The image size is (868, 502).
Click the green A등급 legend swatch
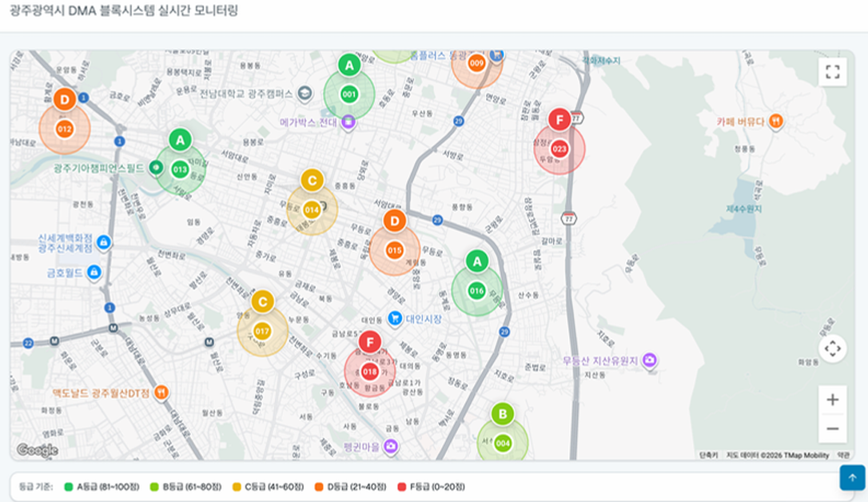tap(69, 487)
